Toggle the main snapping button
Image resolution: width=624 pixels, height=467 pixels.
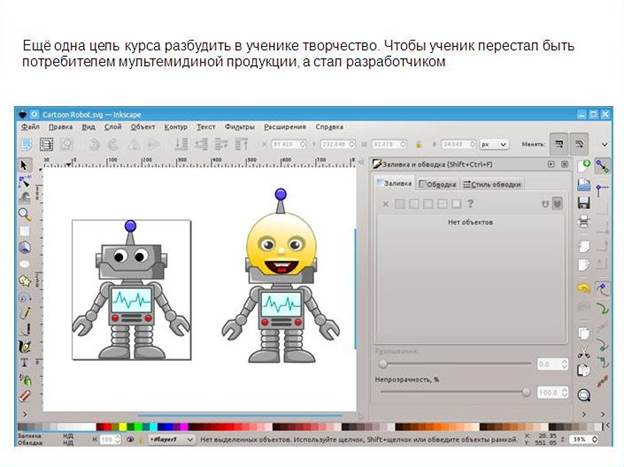[602, 166]
